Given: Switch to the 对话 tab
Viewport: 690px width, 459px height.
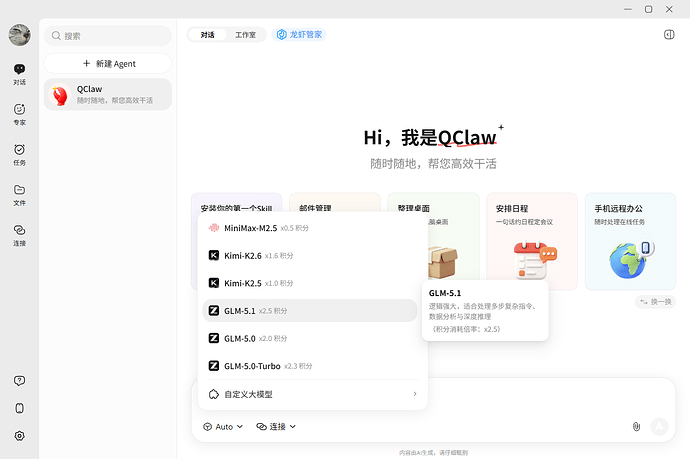Looking at the screenshot, I should pyautogui.click(x=207, y=35).
